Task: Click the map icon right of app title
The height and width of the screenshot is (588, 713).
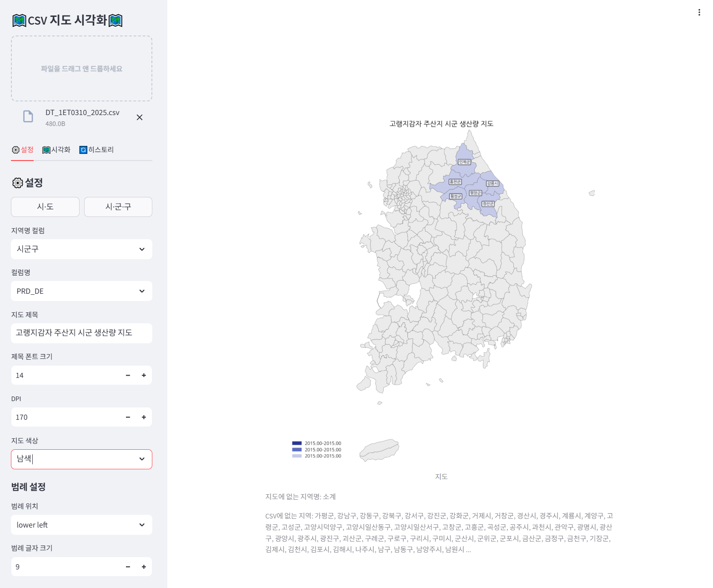Action: click(115, 20)
